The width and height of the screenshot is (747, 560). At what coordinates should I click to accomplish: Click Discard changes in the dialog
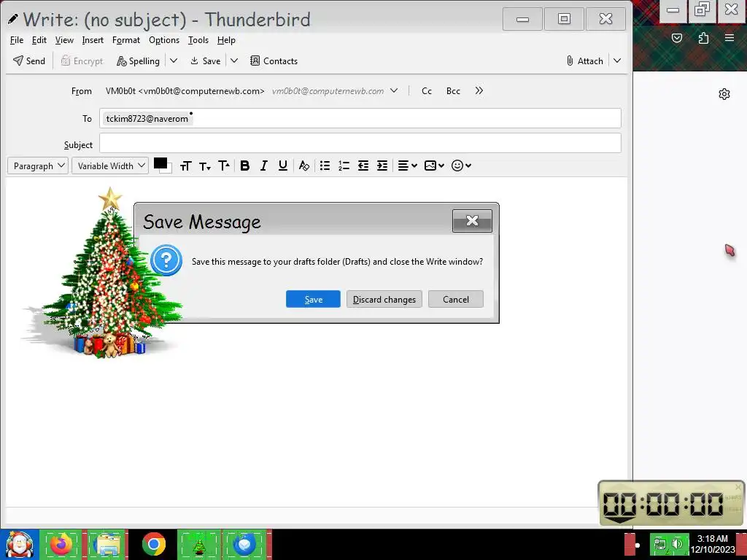tap(384, 299)
